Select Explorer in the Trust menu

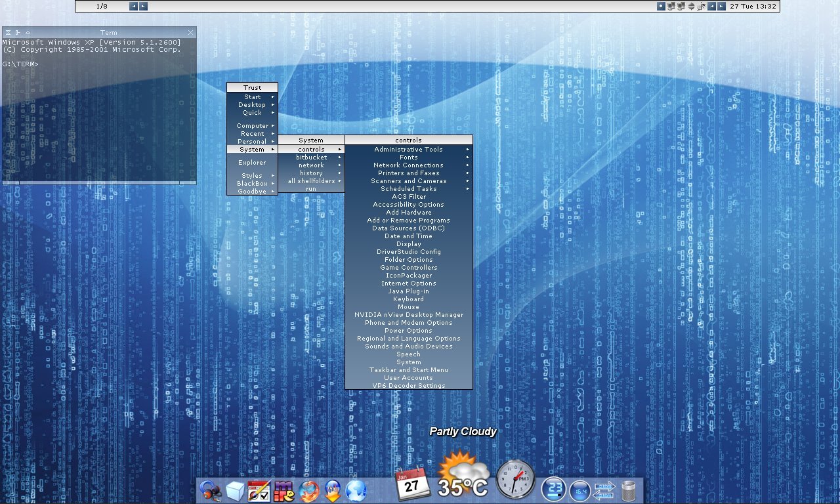pyautogui.click(x=252, y=163)
